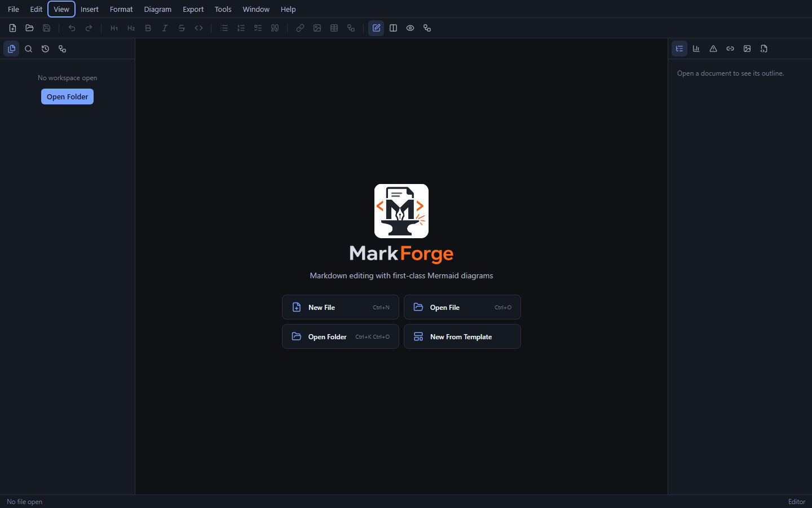
Task: Click the 'No workspace open' message
Action: pyautogui.click(x=67, y=78)
